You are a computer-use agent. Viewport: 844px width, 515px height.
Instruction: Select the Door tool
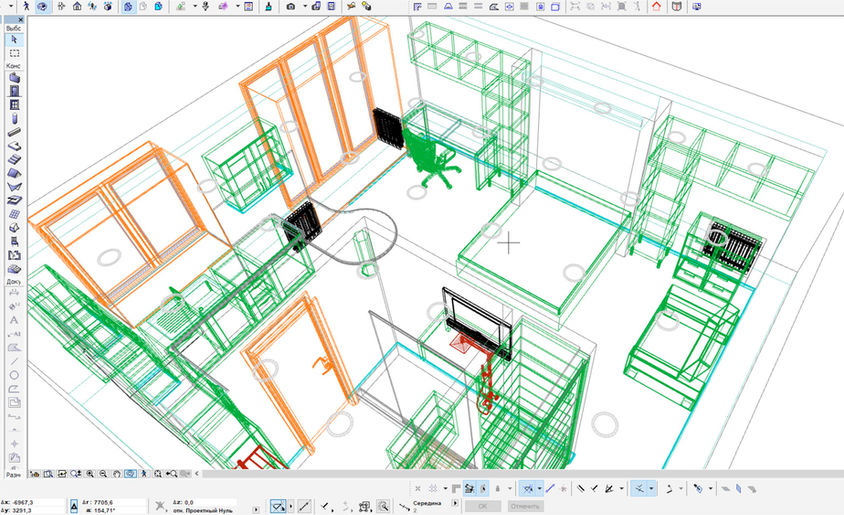(x=14, y=91)
